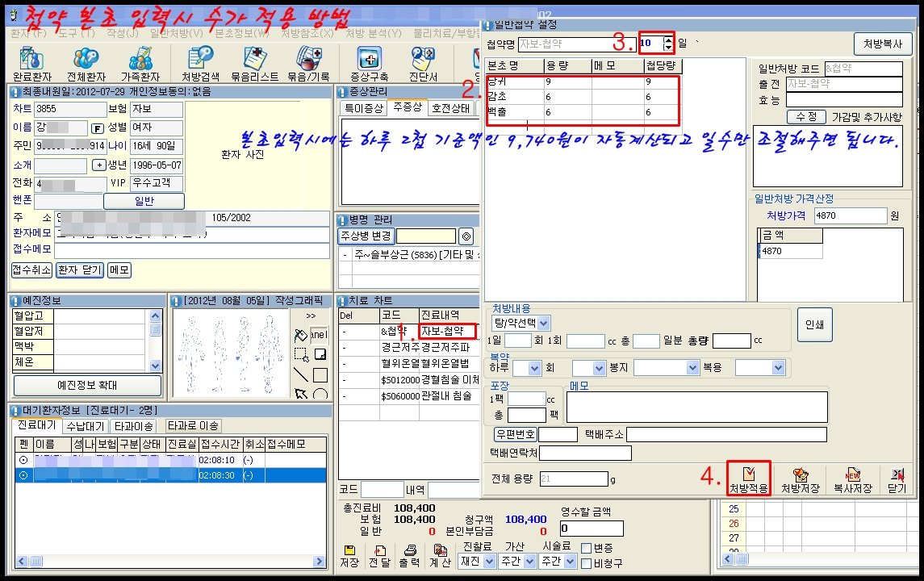The image size is (924, 581).
Task: Switch to the 특이증상 tab
Action: tap(364, 107)
